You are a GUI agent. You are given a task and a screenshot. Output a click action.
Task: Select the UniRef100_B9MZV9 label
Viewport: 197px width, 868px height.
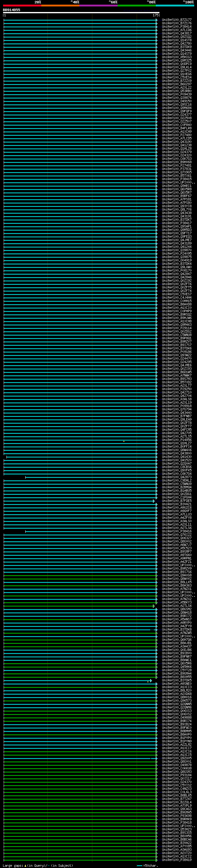pyautogui.click(x=177, y=568)
